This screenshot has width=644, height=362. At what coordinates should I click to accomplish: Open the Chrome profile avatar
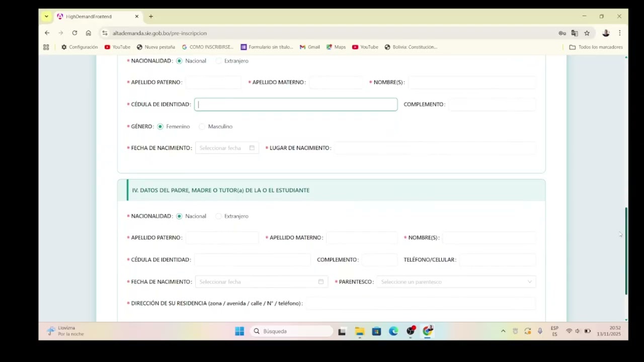[606, 33]
